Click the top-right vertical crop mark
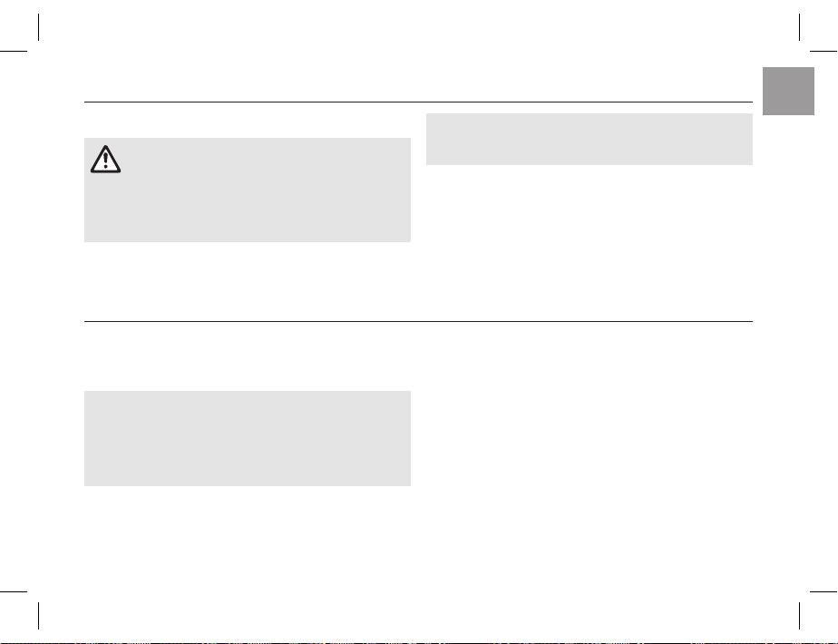The height and width of the screenshot is (644, 838). pyautogui.click(x=799, y=28)
